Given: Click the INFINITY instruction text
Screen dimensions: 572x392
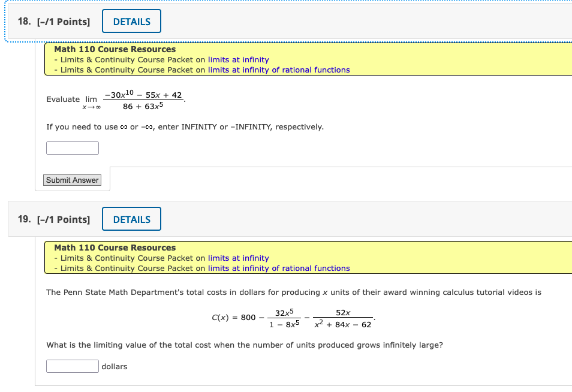Looking at the screenshot, I should [185, 126].
